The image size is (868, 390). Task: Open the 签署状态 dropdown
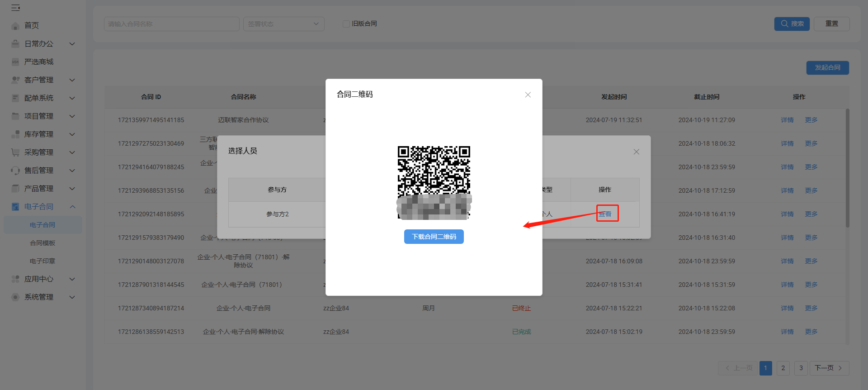click(284, 24)
